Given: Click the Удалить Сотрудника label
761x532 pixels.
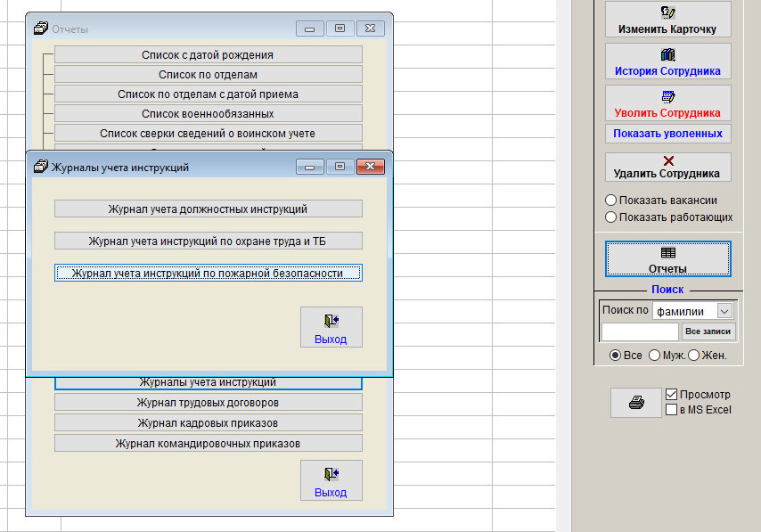Looking at the screenshot, I should [x=667, y=173].
